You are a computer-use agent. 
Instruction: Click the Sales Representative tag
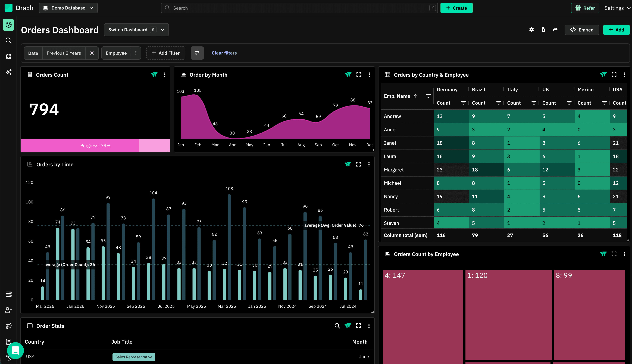coord(134,357)
